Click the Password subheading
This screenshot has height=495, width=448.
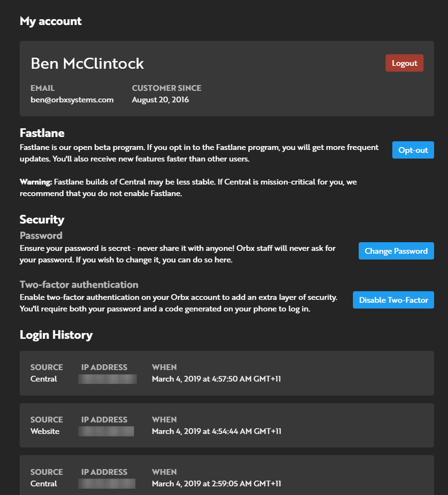[x=41, y=235]
